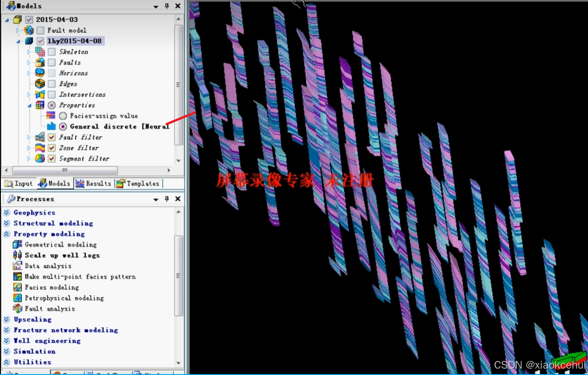Switch to the Models tab

[x=54, y=184]
